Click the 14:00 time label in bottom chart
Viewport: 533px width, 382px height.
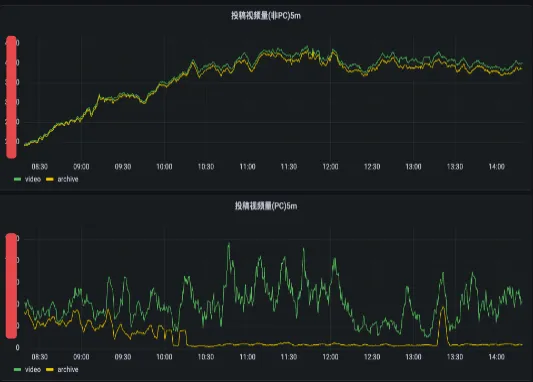tap(497, 357)
